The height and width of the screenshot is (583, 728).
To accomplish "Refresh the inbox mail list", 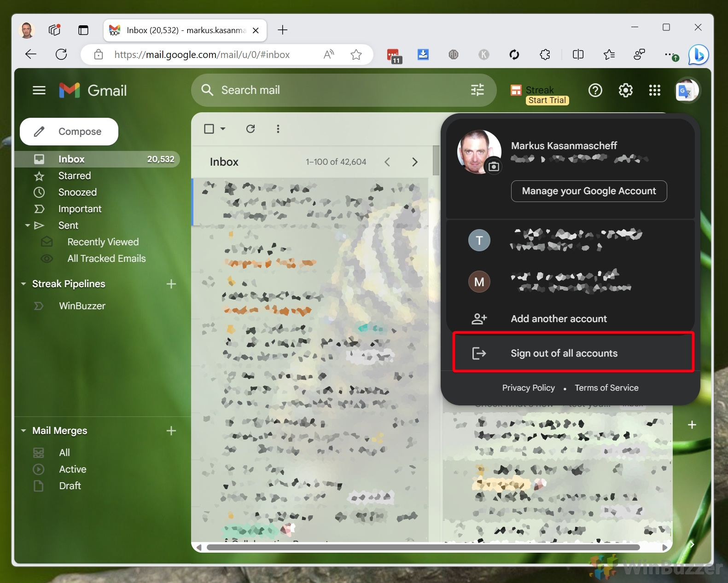I will [x=250, y=129].
